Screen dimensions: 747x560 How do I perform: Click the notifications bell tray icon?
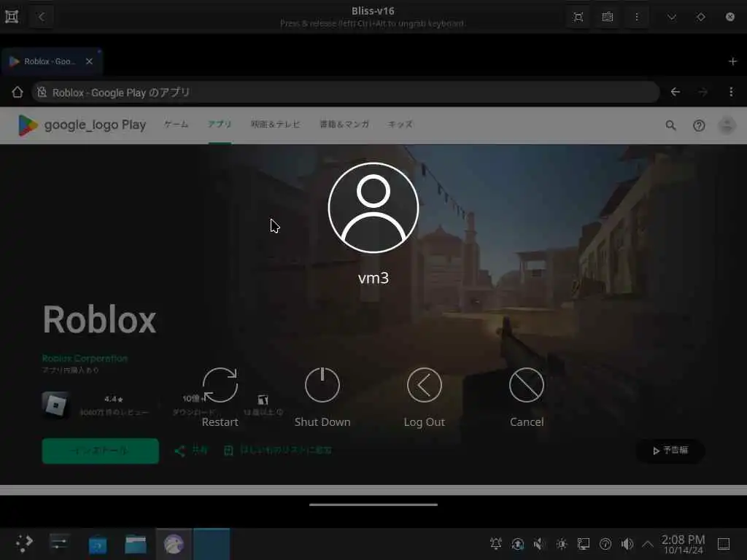coord(496,544)
